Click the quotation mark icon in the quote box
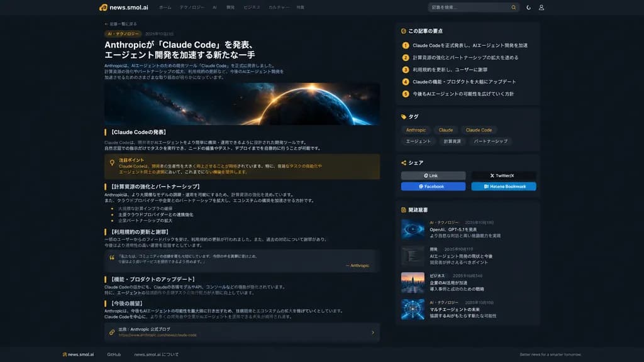This screenshot has height=362, width=644. pos(112,258)
